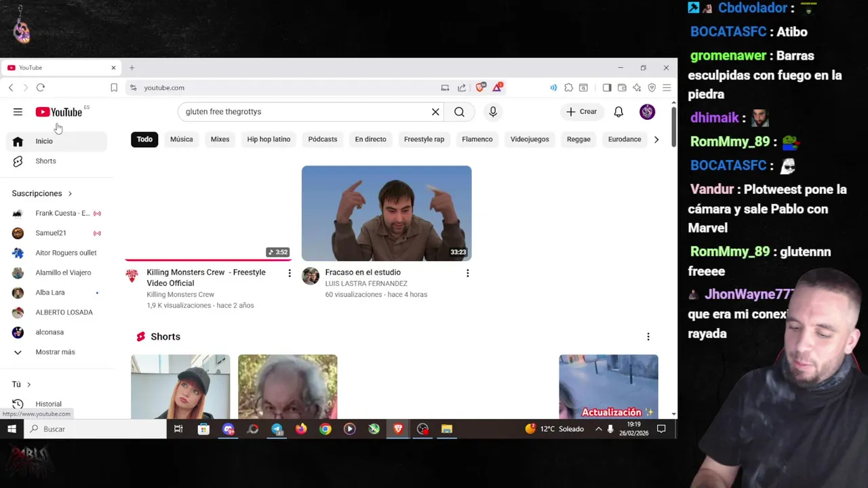The image size is (868, 488).
Task: Open options for Fracaso en el estudio
Action: coord(467,273)
